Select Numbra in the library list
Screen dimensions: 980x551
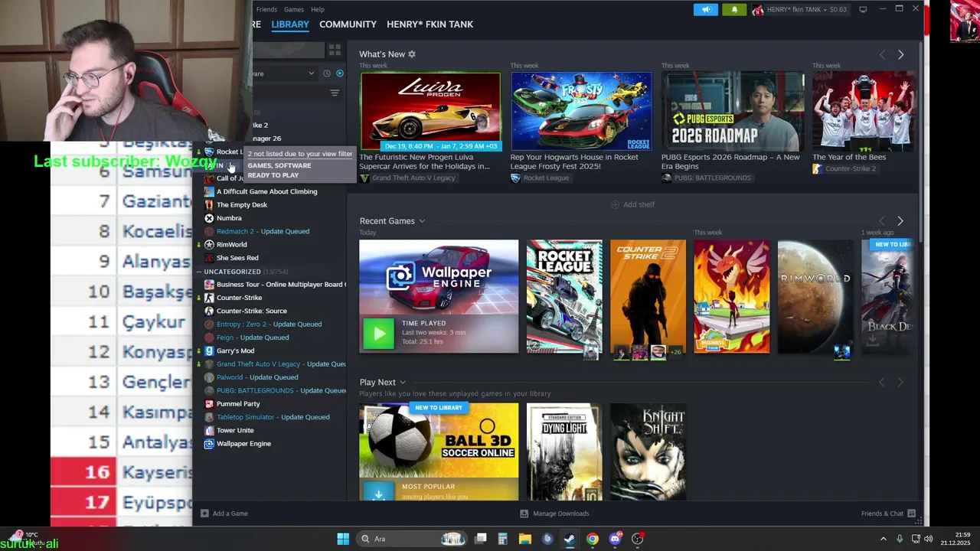pos(229,218)
